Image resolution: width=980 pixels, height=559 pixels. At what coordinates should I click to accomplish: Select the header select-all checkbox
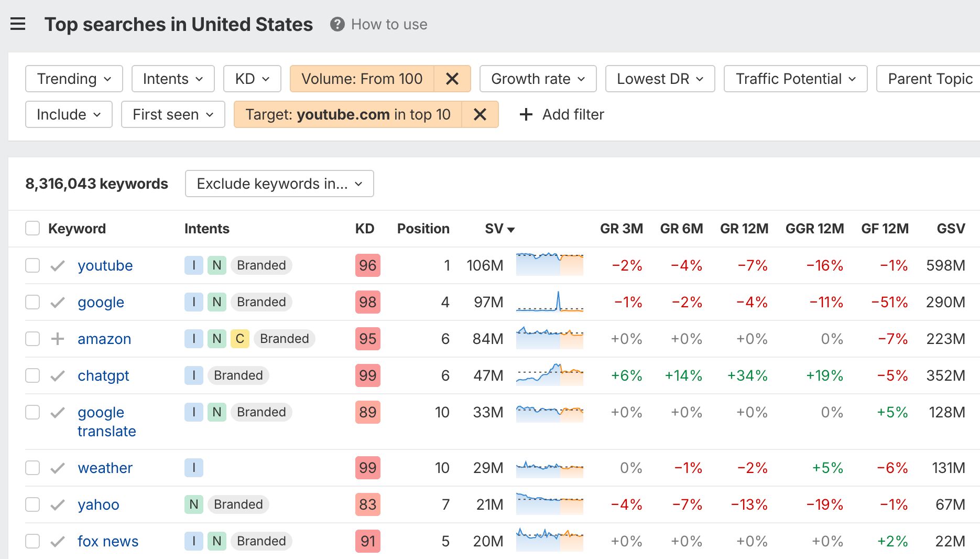(32, 228)
